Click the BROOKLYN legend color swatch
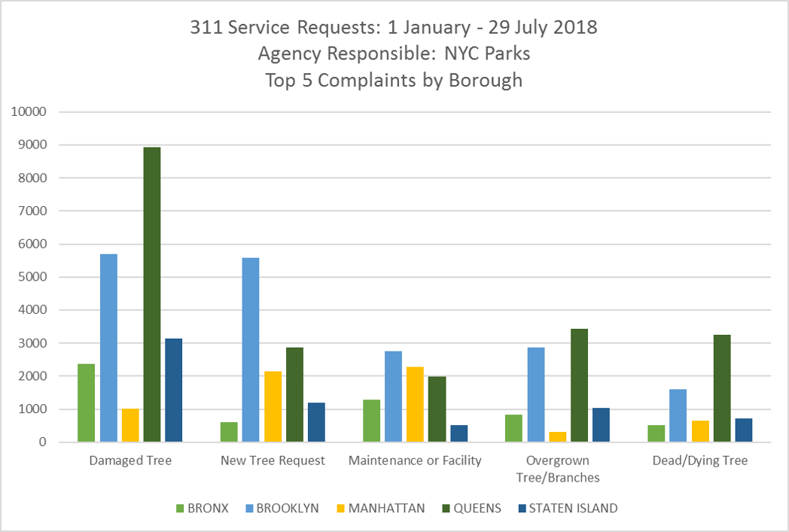This screenshot has width=789, height=532. point(249,509)
